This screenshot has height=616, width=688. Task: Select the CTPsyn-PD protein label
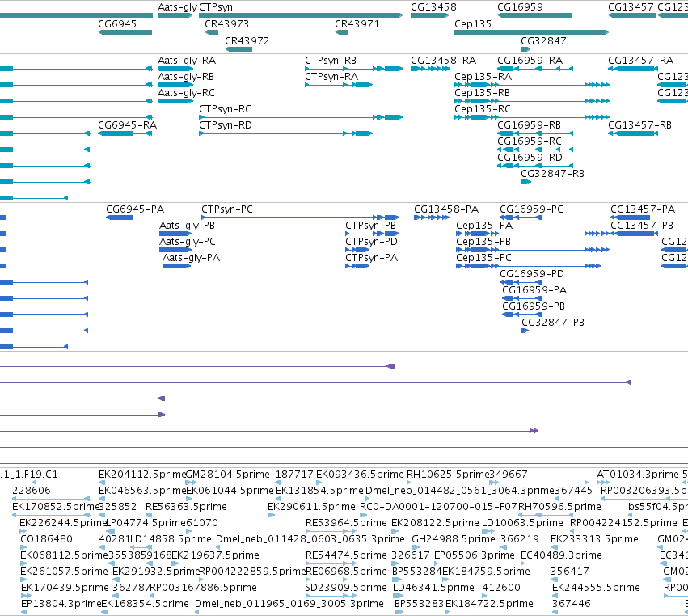coord(371,242)
